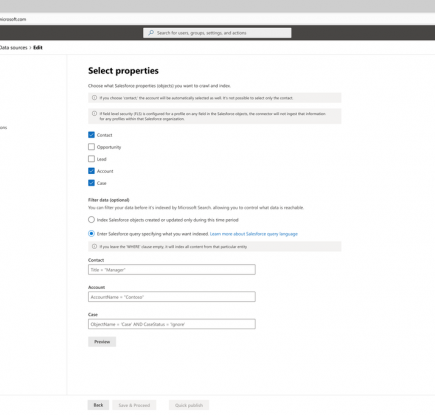Click the magnifier icon in search bar
This screenshot has height=415, width=435.
tap(151, 33)
